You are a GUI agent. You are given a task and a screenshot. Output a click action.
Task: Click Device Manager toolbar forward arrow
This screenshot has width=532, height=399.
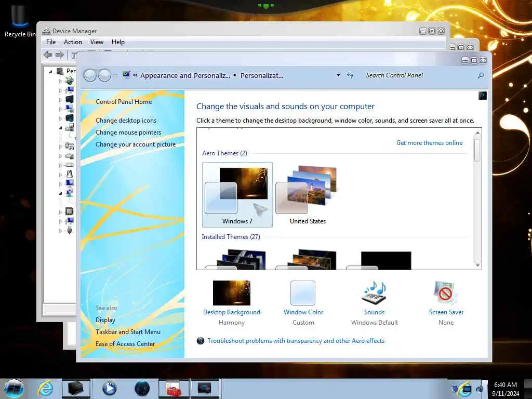click(60, 55)
